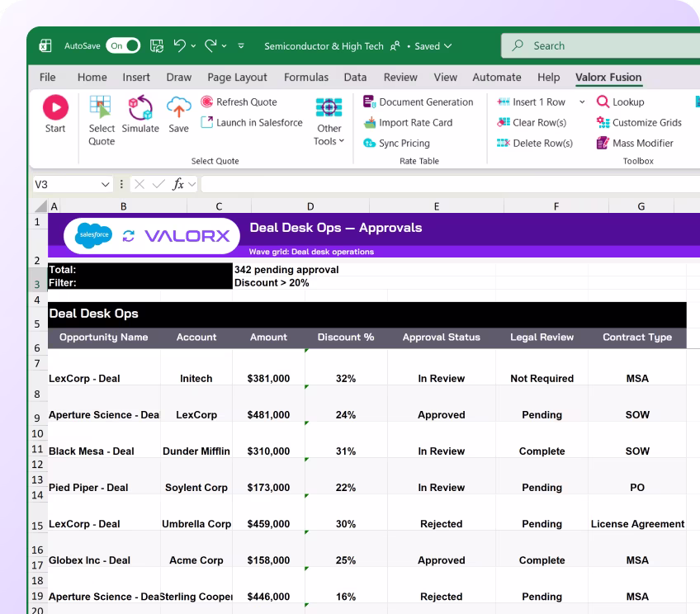Open the Review tab
700x614 pixels.
coord(400,78)
